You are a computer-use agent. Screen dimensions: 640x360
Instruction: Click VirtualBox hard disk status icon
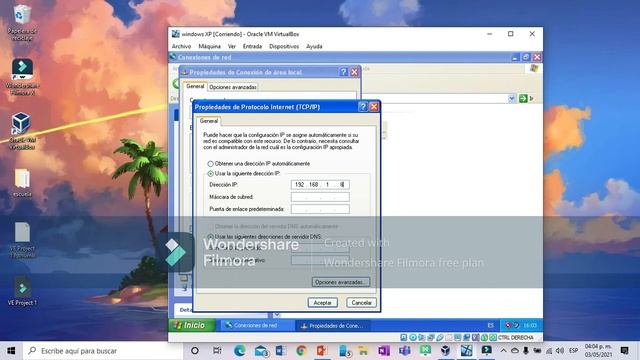pyautogui.click(x=404, y=338)
